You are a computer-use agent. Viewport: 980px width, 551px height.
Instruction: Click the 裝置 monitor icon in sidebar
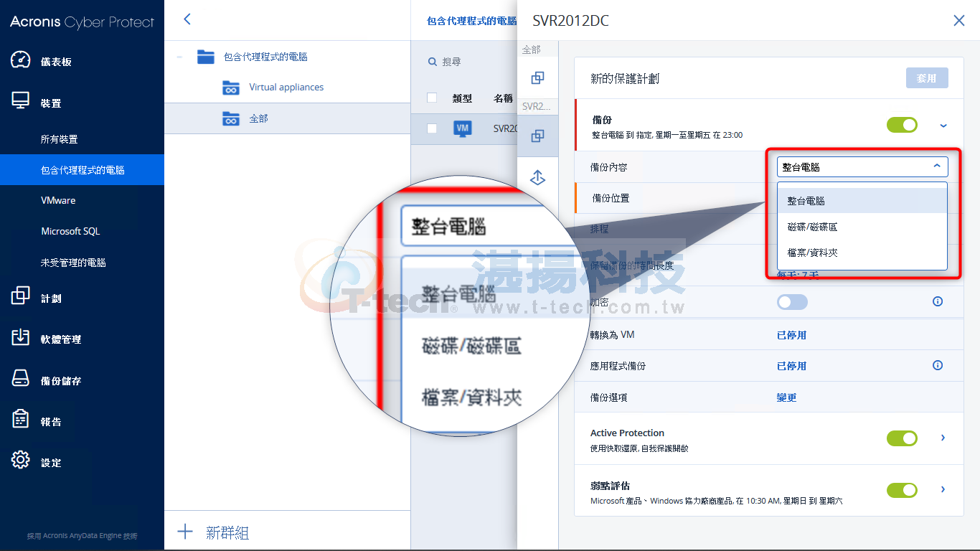[x=21, y=101]
